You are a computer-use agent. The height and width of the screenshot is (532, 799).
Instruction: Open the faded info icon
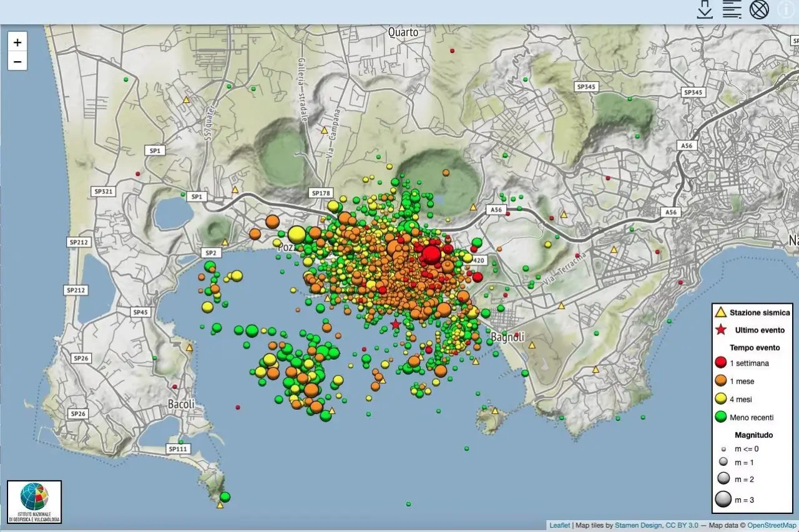[x=786, y=9]
